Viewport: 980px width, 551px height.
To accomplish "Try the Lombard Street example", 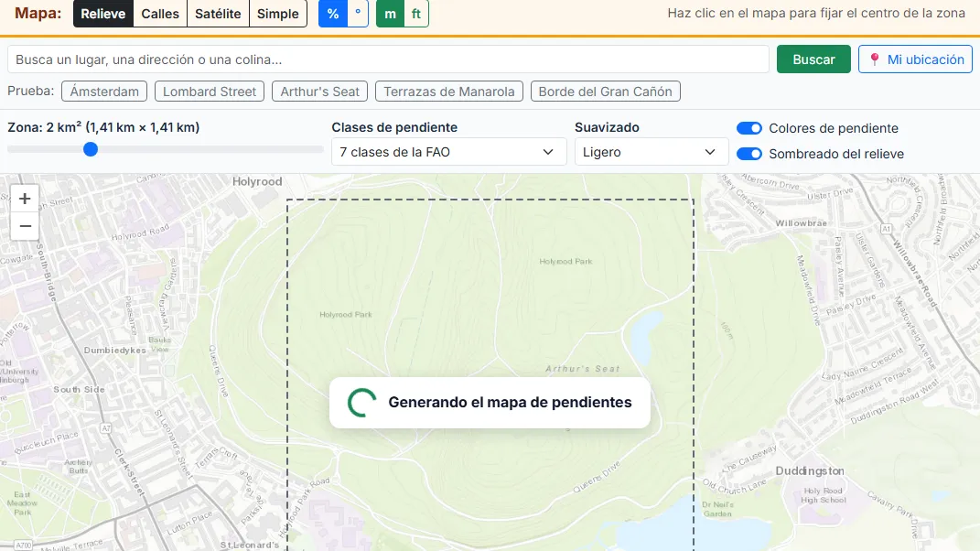I will [x=210, y=92].
